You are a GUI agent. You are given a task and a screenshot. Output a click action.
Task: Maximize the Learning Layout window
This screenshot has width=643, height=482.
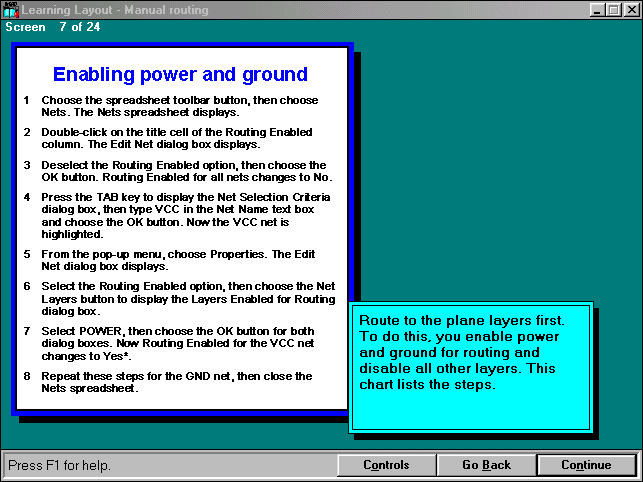pyautogui.click(x=612, y=9)
